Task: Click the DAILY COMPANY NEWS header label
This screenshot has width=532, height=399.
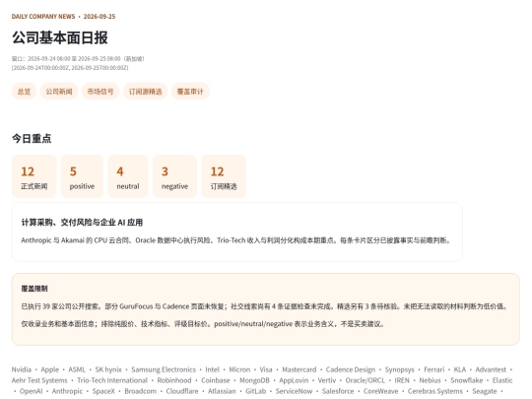Action: click(x=43, y=17)
